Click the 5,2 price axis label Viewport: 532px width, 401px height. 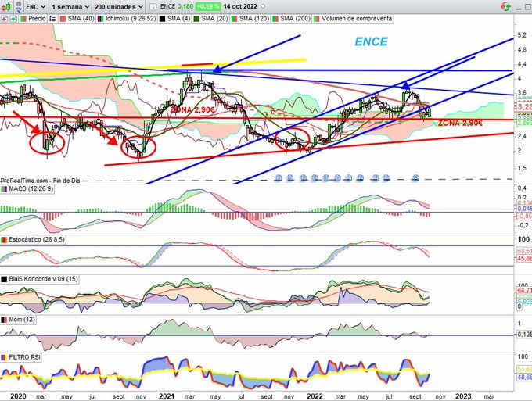(x=522, y=35)
